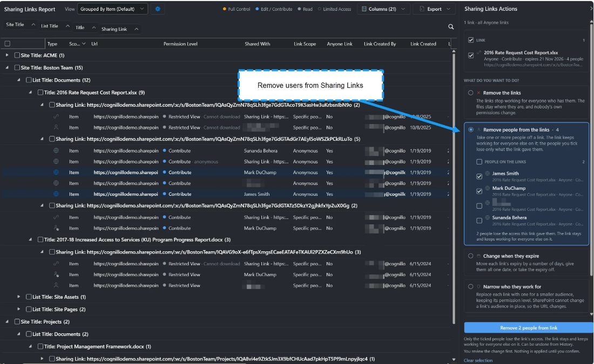Click Remove 2 people from link button
The height and width of the screenshot is (364, 594).
tap(529, 328)
